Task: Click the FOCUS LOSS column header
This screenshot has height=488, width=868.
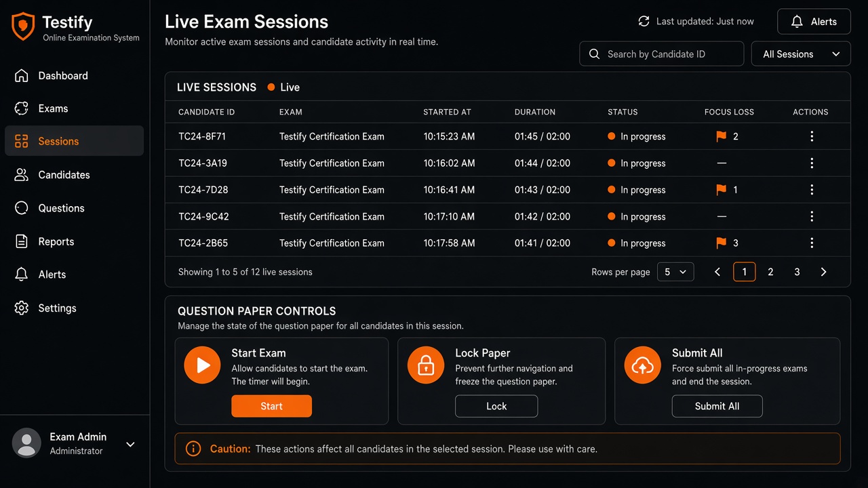Action: [x=729, y=112]
